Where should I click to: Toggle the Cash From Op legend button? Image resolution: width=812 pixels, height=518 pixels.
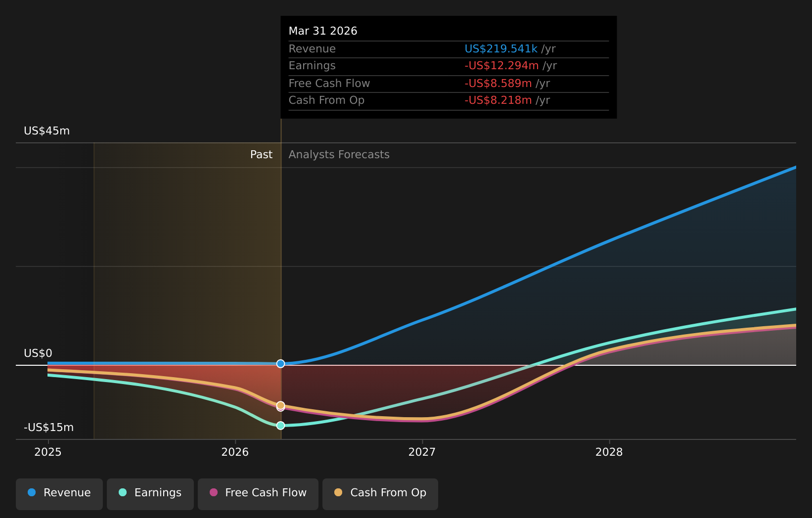click(x=380, y=494)
